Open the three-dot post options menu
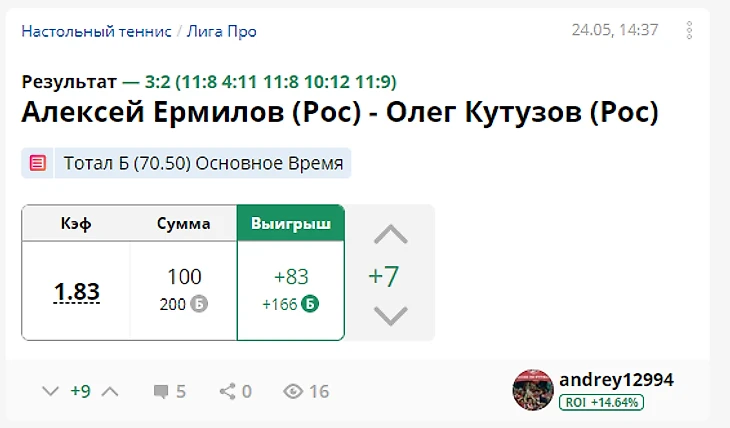The height and width of the screenshot is (428, 730). click(x=689, y=30)
